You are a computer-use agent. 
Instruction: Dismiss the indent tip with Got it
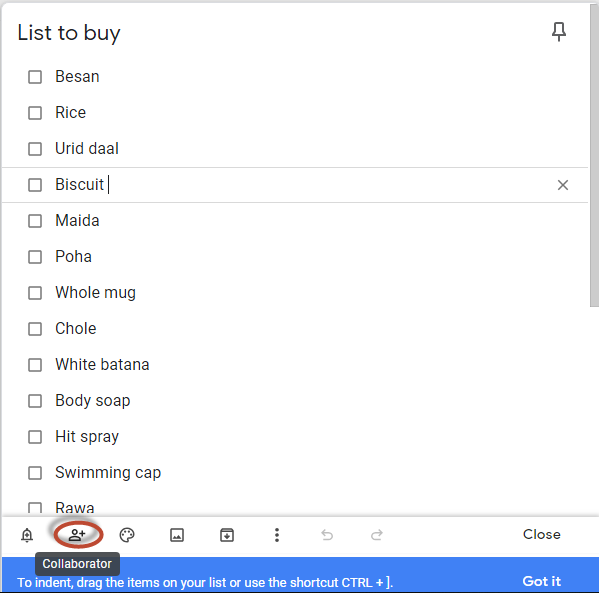541,581
